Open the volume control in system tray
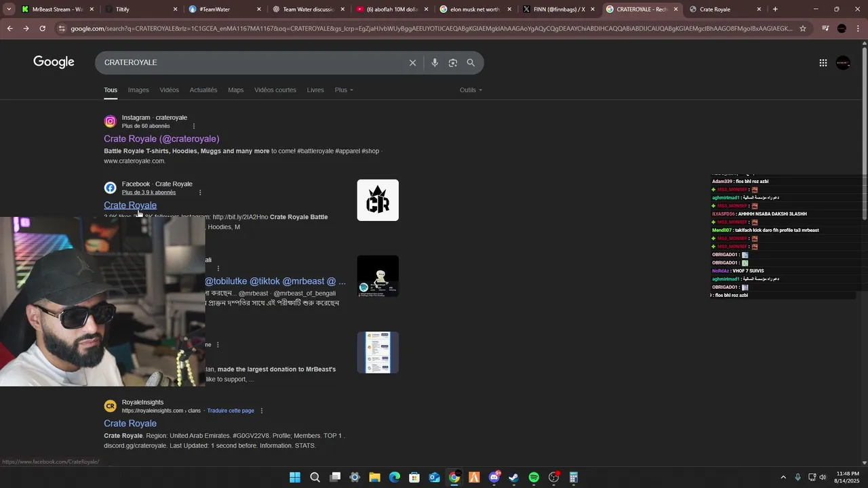Screen dimensions: 868x488 (x=823, y=477)
